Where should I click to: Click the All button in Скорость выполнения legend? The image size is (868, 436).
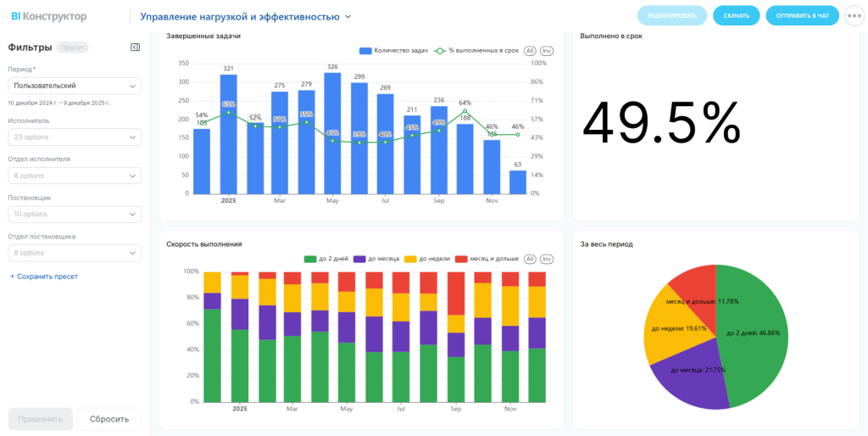tap(530, 260)
